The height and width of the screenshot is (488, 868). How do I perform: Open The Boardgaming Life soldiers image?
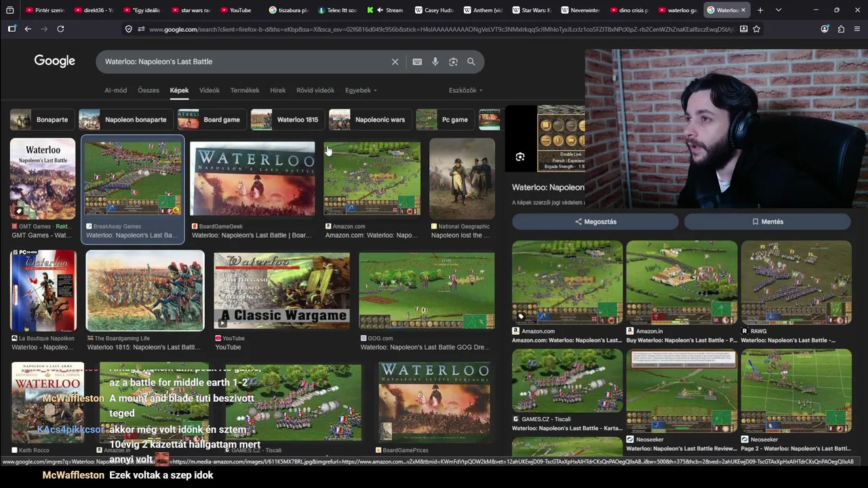(145, 291)
